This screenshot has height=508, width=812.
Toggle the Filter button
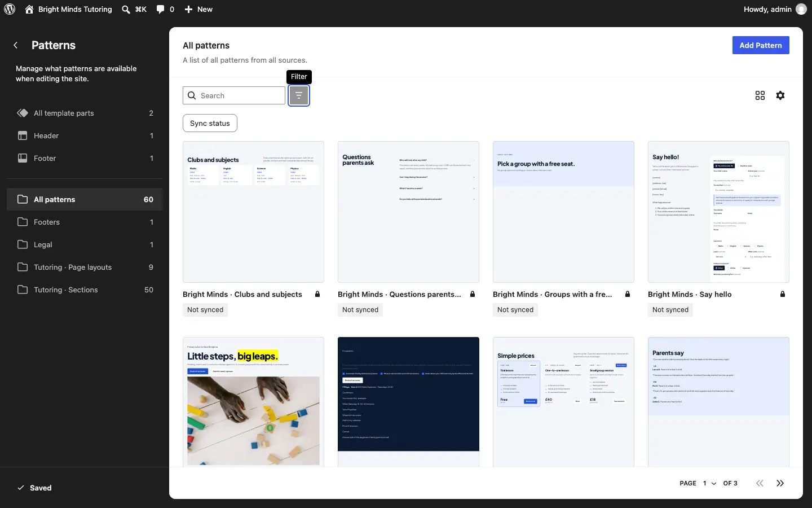[299, 95]
